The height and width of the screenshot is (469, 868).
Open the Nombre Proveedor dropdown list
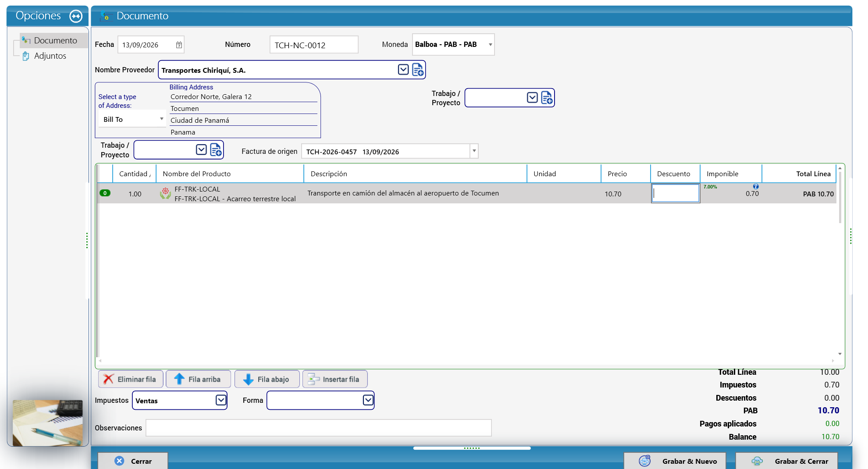[x=403, y=70]
